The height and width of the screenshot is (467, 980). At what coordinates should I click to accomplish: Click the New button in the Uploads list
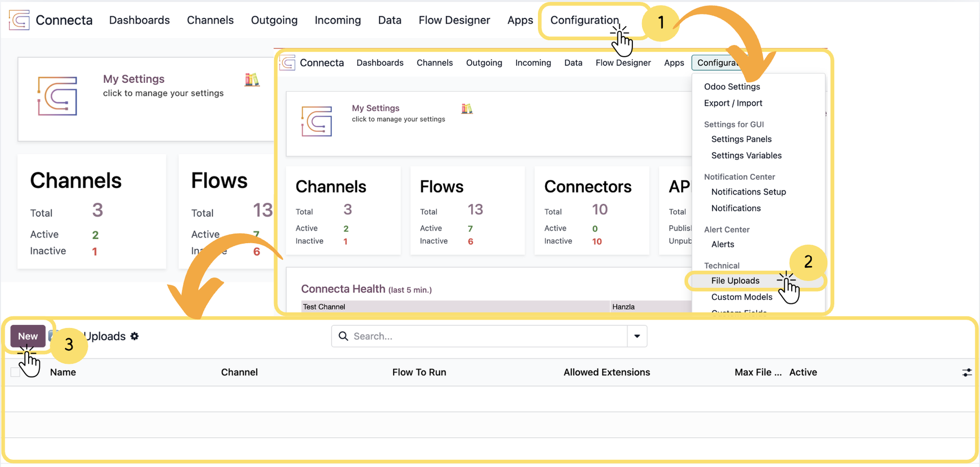(28, 336)
